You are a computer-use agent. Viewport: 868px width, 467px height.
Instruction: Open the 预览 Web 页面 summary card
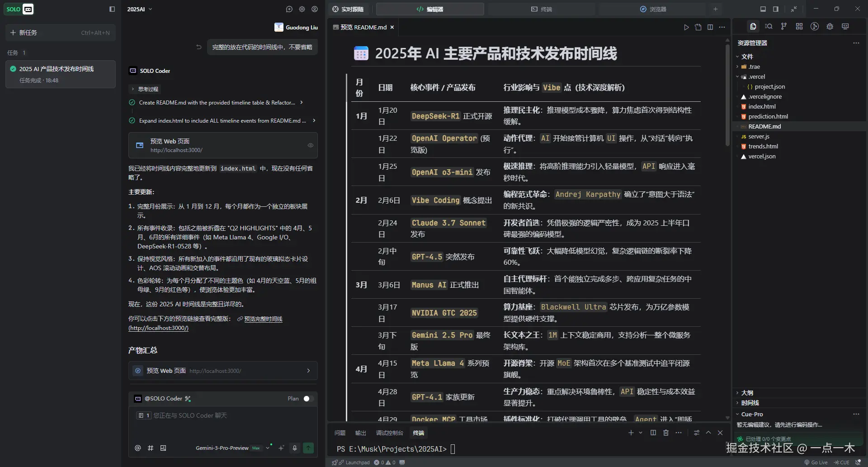tap(223, 371)
